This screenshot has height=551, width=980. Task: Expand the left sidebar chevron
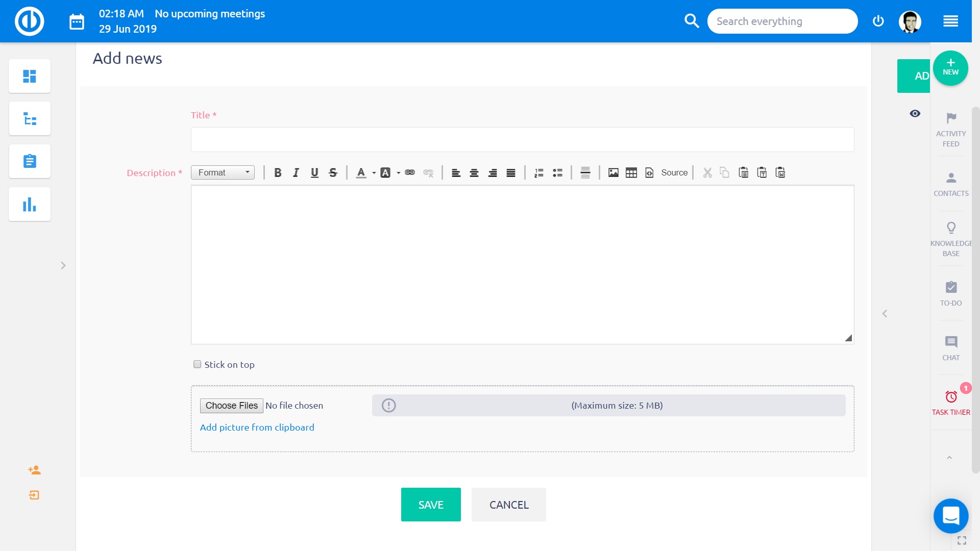(63, 265)
